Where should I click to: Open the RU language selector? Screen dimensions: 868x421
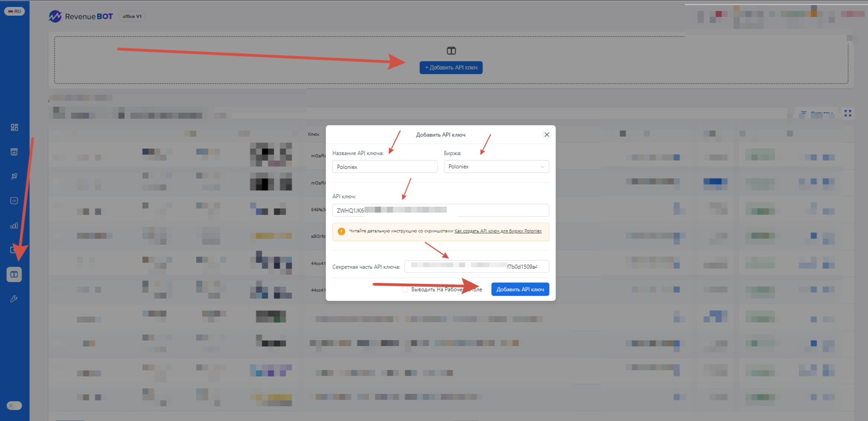pyautogui.click(x=14, y=11)
